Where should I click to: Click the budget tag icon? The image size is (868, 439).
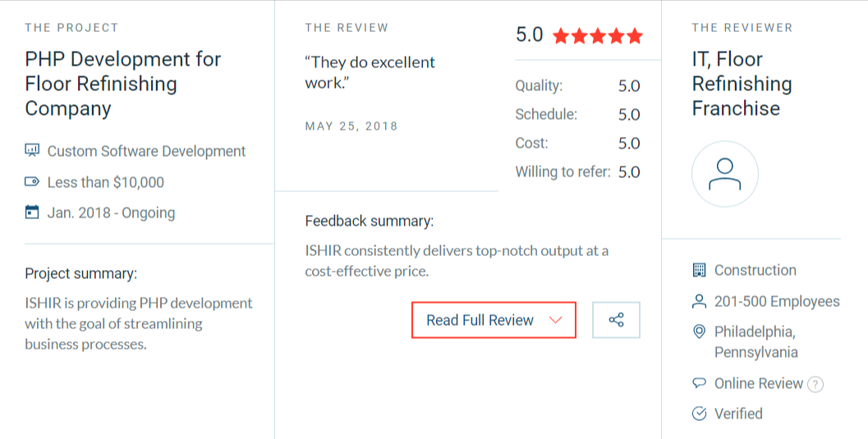(x=33, y=182)
